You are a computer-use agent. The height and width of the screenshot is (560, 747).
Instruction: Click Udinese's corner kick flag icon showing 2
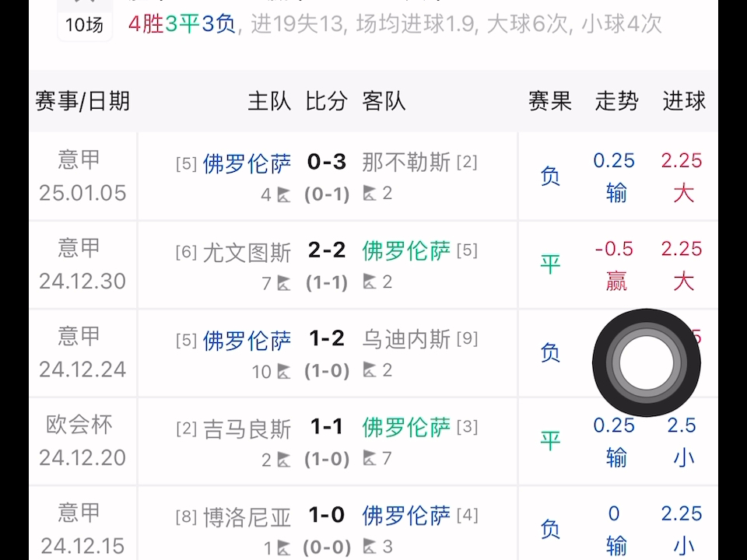click(x=371, y=372)
